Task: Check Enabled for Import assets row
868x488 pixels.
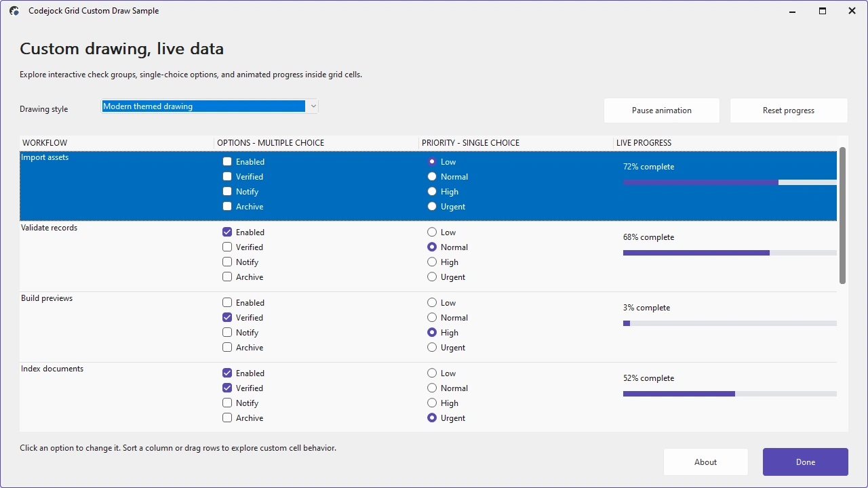Action: coord(227,162)
